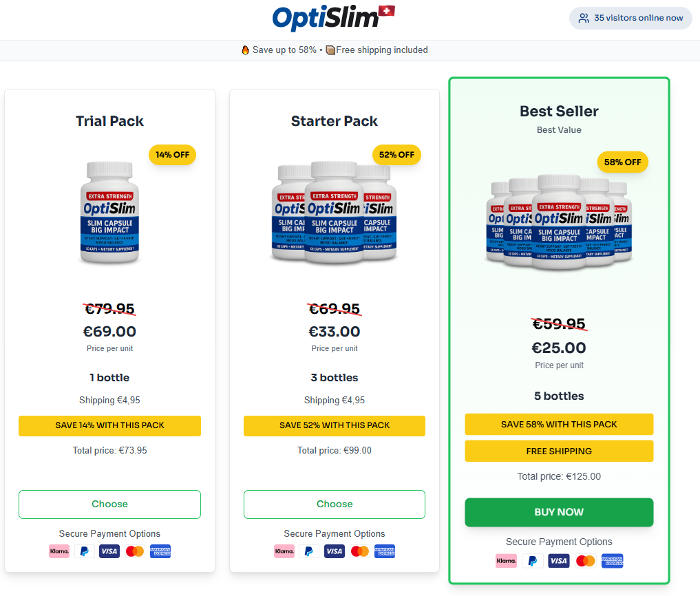Click the 52% OFF badge on Starter Pack
Screen dimensions: 700x596
pos(396,155)
